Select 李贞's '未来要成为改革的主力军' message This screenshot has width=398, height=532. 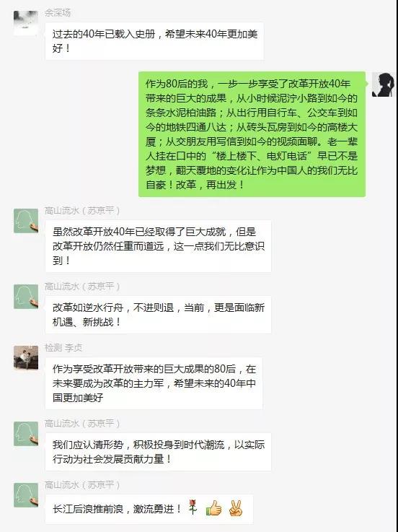(154, 383)
